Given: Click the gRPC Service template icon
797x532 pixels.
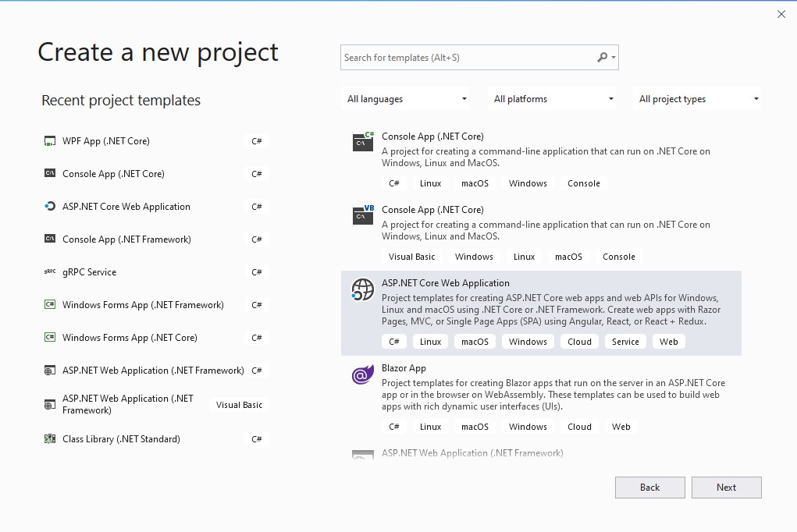Looking at the screenshot, I should tap(49, 271).
